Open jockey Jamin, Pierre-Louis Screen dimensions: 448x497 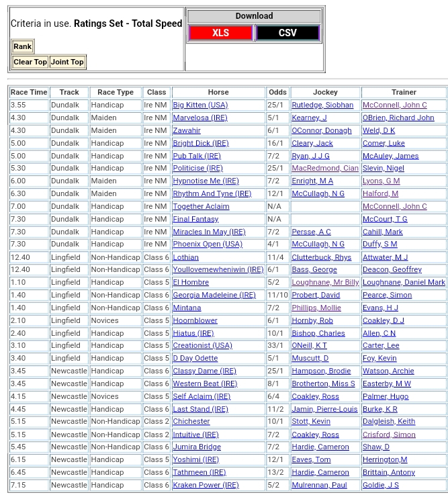tap(324, 410)
